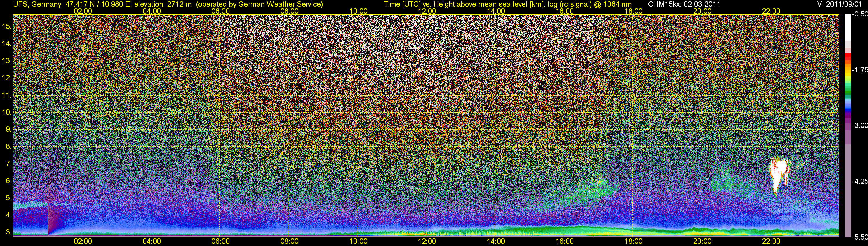
Task: Select the "10." km height axis label
Action: [x=7, y=112]
